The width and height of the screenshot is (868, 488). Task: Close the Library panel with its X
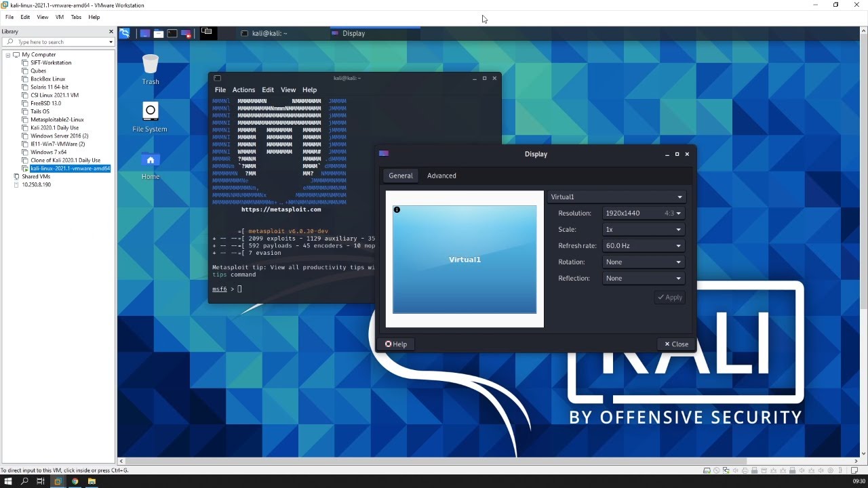click(111, 31)
